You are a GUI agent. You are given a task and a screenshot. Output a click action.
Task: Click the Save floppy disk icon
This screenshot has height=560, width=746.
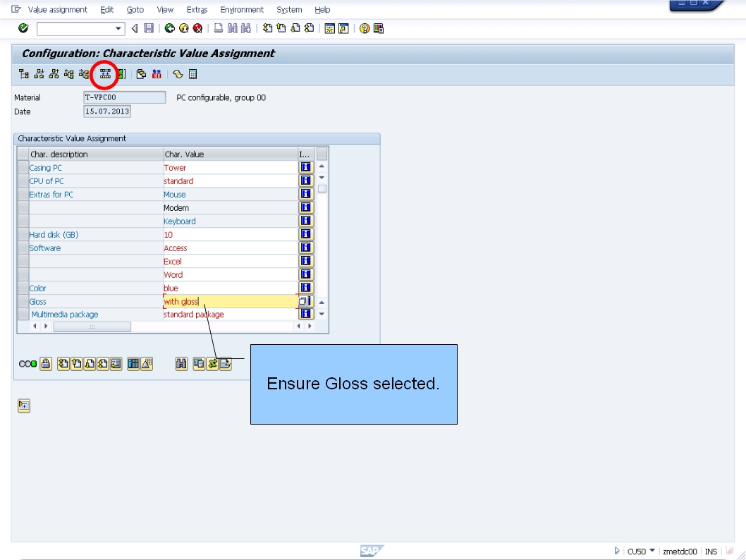(x=149, y=29)
